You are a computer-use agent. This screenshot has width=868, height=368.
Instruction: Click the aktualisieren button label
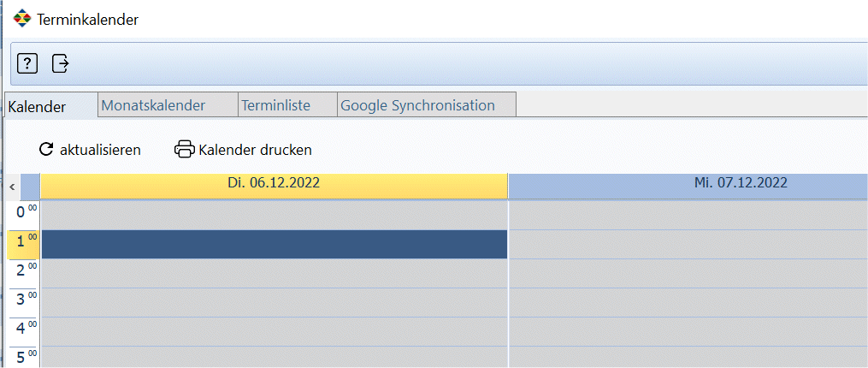100,150
